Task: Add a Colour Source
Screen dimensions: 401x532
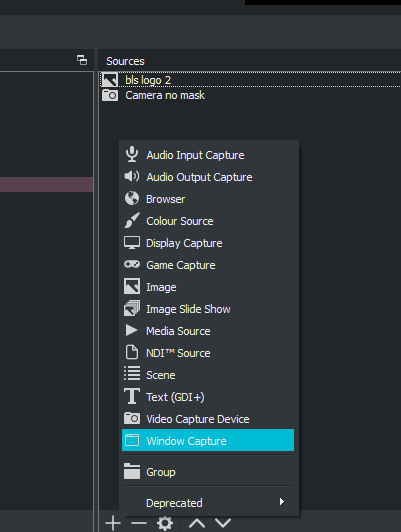Action: click(x=208, y=221)
